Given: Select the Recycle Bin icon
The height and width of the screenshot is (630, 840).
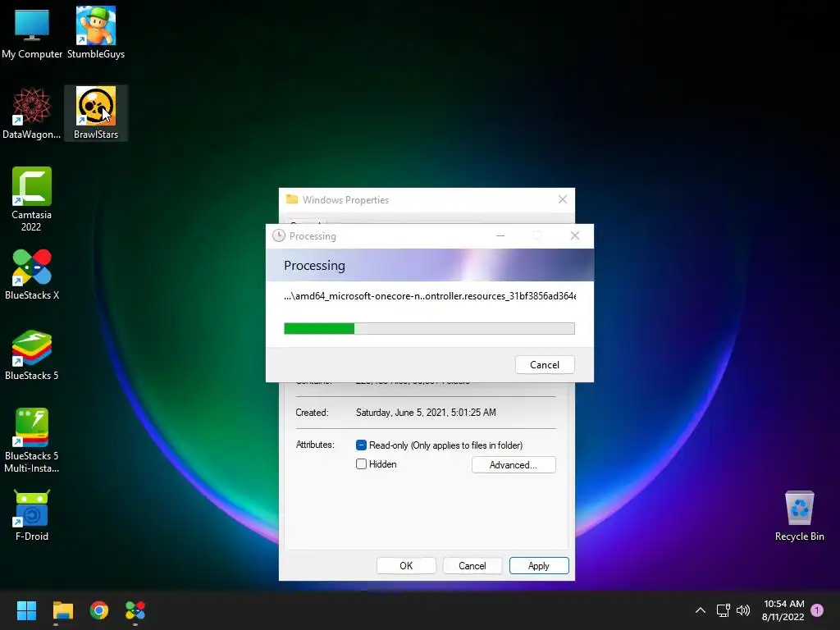Looking at the screenshot, I should click(x=799, y=515).
